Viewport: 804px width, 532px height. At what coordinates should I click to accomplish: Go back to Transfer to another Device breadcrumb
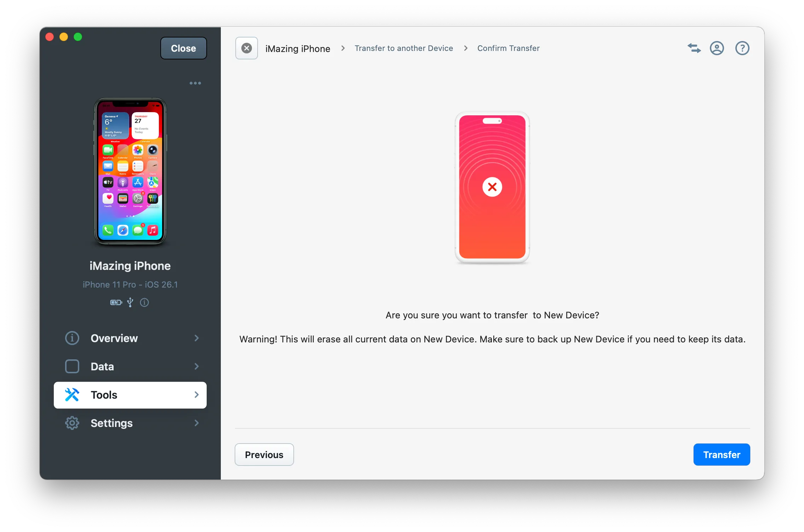pyautogui.click(x=404, y=48)
